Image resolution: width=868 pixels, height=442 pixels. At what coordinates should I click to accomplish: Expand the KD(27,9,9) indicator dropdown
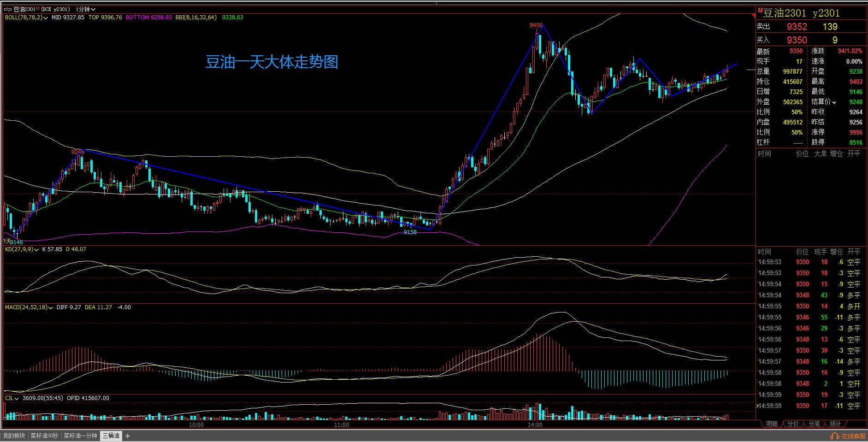tap(37, 249)
